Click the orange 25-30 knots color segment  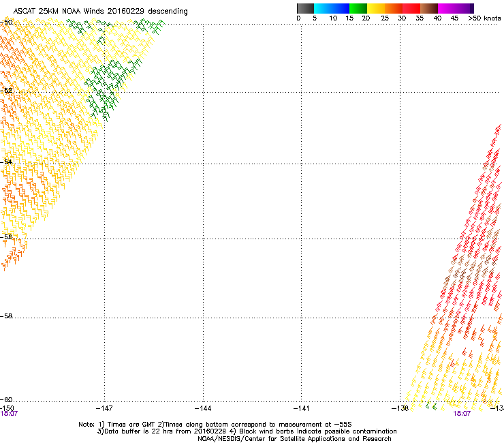point(394,8)
